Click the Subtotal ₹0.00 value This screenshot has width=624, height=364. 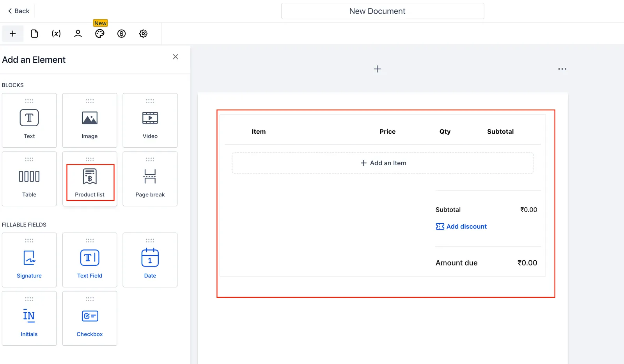click(529, 210)
